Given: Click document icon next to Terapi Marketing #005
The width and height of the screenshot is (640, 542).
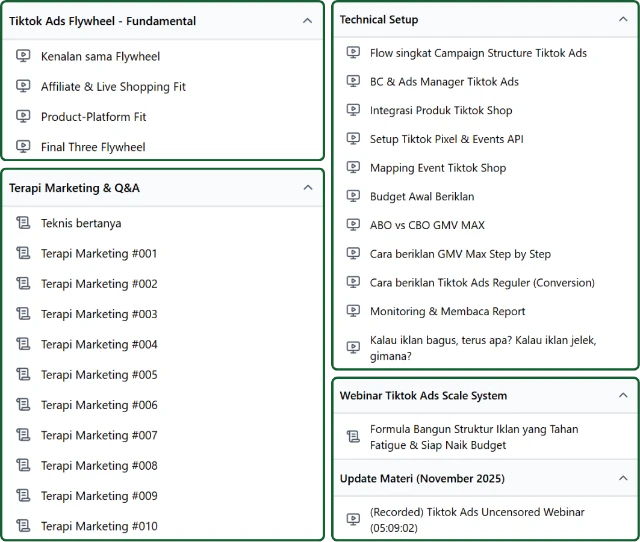Looking at the screenshot, I should click(x=23, y=375).
